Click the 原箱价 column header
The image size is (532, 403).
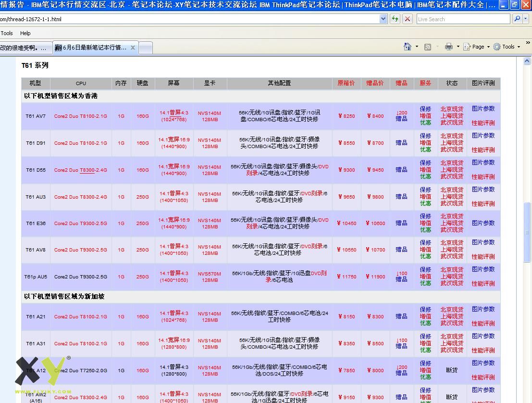tap(346, 83)
